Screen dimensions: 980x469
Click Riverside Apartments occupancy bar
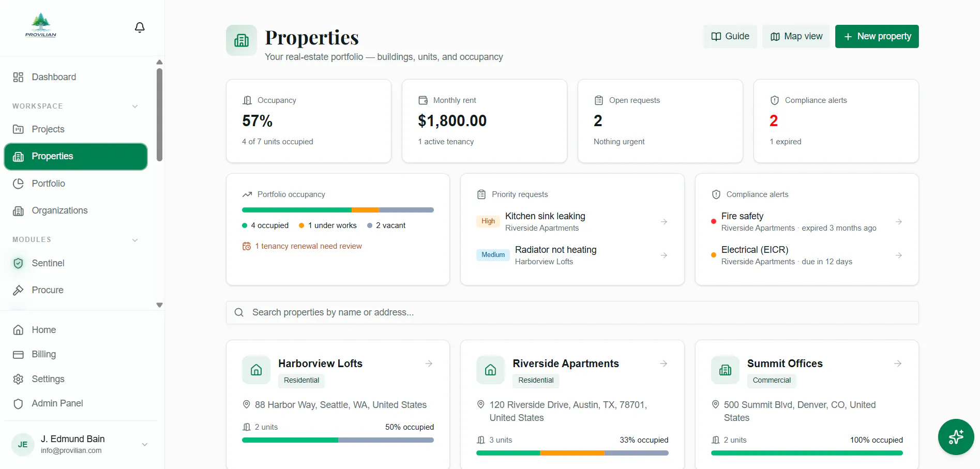[x=572, y=453]
